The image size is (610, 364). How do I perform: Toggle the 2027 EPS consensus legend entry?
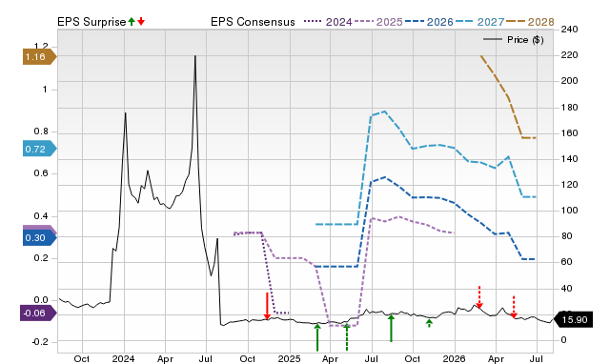[x=479, y=22]
